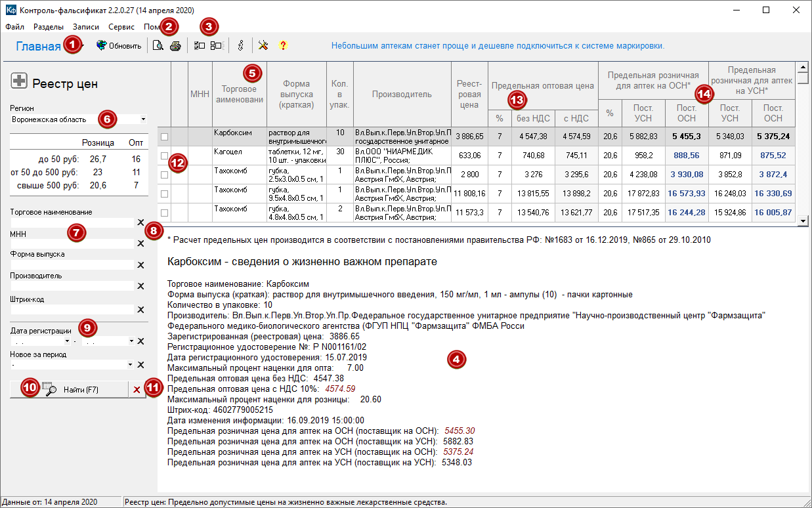Click the 3 886,65 registry price cell

[469, 137]
